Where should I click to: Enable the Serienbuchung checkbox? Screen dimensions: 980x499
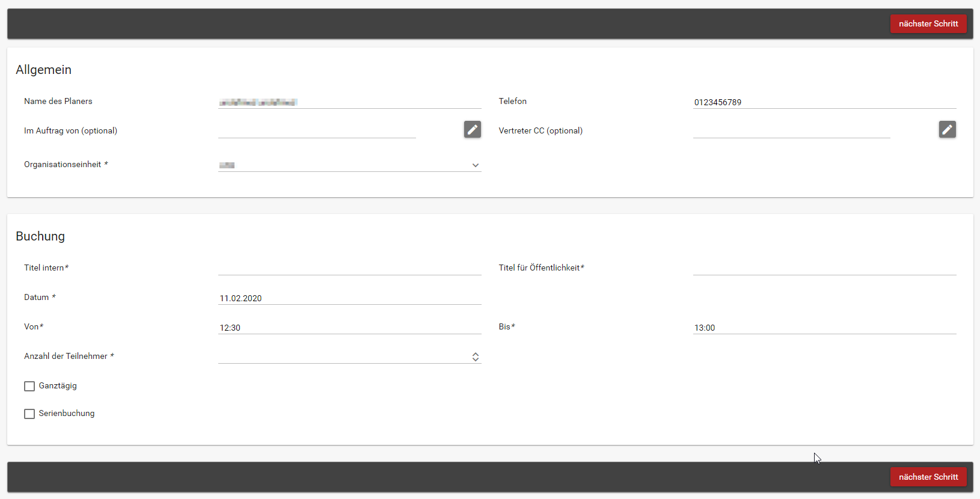tap(29, 414)
